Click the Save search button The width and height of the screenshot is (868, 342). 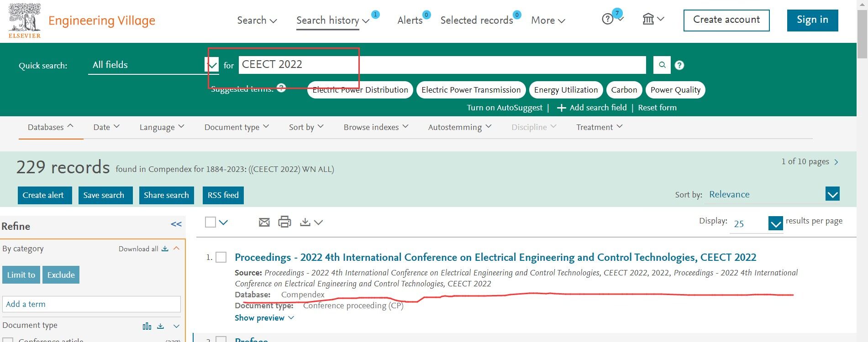pos(105,195)
